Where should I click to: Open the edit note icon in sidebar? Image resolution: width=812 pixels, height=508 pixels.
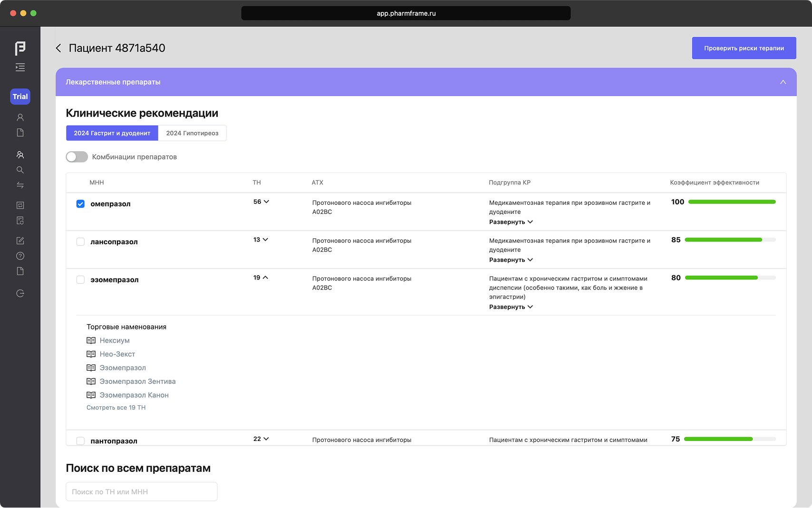coord(20,241)
